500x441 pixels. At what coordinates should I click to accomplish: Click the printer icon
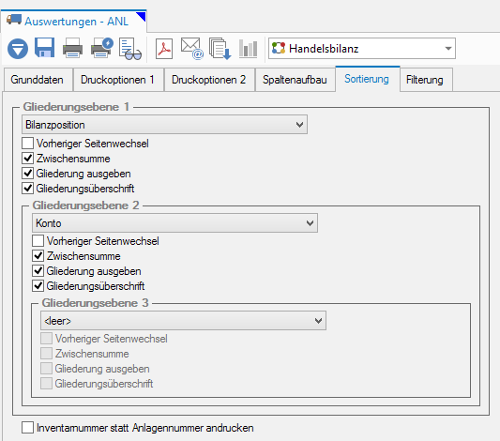(73, 48)
